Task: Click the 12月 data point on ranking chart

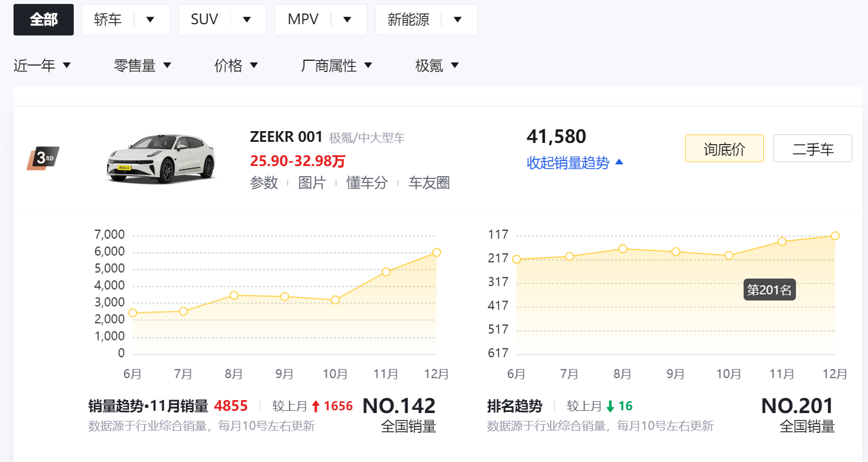Action: (835, 236)
